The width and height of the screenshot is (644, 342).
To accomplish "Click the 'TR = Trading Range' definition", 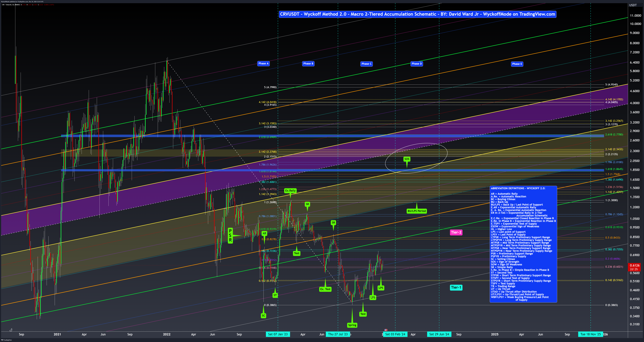I will coord(503,286).
